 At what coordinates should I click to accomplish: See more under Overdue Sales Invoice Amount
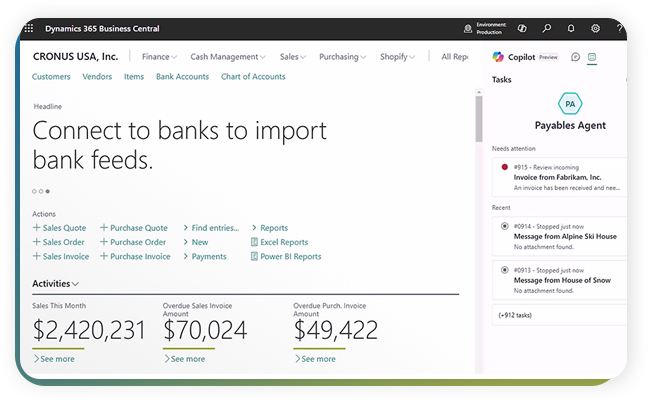pos(185,359)
